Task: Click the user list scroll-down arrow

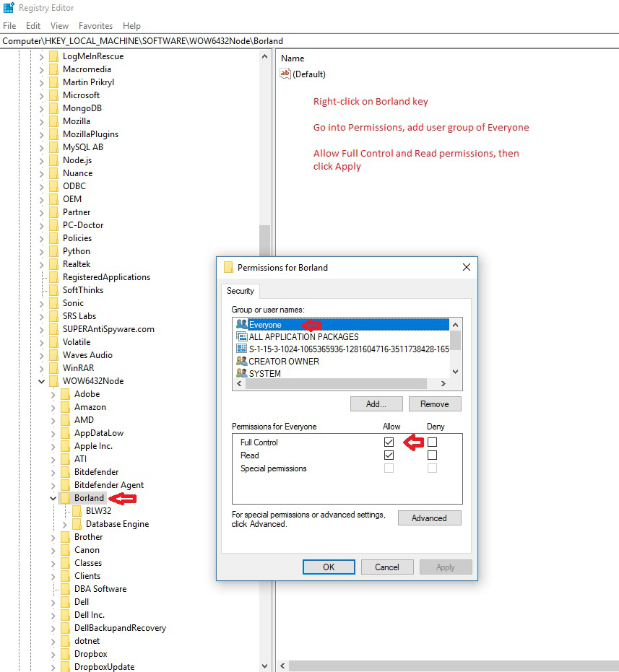Action: pyautogui.click(x=456, y=372)
